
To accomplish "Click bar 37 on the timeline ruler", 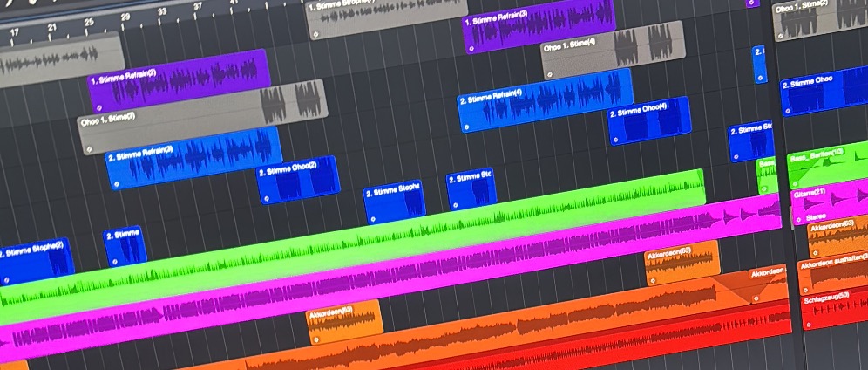I will (198, 6).
